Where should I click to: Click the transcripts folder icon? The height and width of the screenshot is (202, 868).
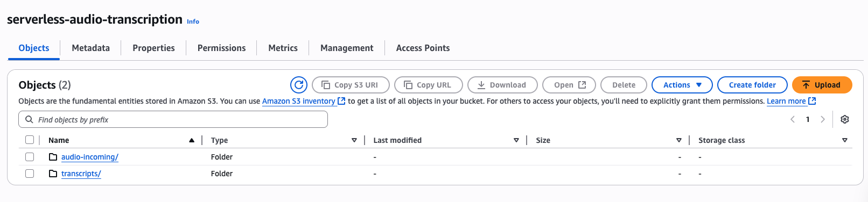coord(53,174)
